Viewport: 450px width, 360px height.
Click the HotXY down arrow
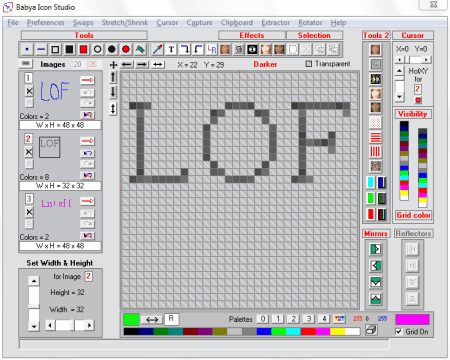coord(399,97)
